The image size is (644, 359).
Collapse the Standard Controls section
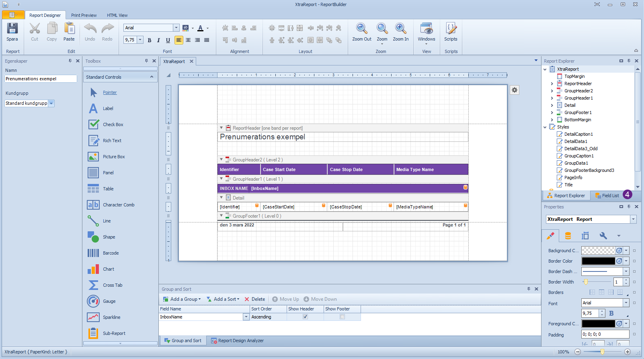pos(152,77)
